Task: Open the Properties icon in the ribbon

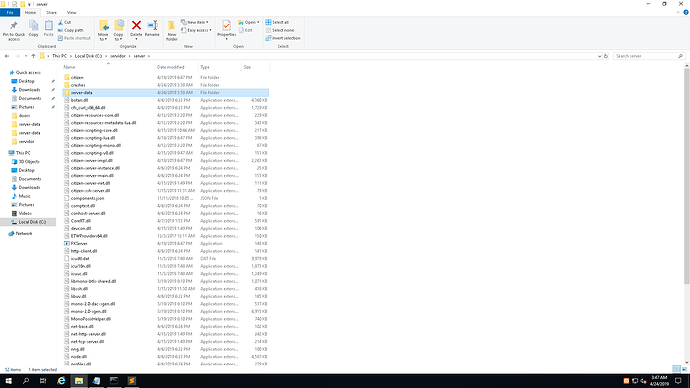Action: (226, 29)
